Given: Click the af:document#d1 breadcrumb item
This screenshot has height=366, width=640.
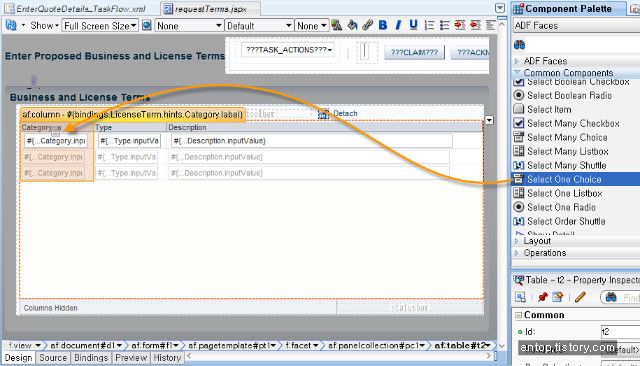Looking at the screenshot, I should pyautogui.click(x=83, y=346).
